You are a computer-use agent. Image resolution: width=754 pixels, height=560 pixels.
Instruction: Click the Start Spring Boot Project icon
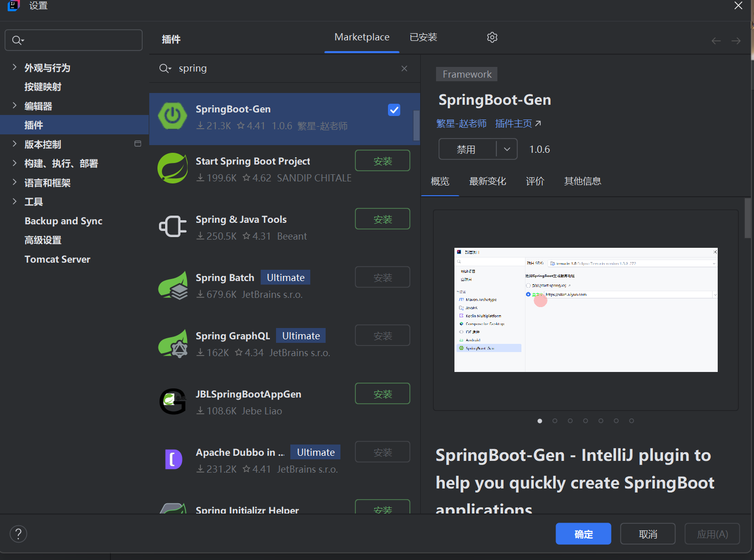tap(173, 168)
